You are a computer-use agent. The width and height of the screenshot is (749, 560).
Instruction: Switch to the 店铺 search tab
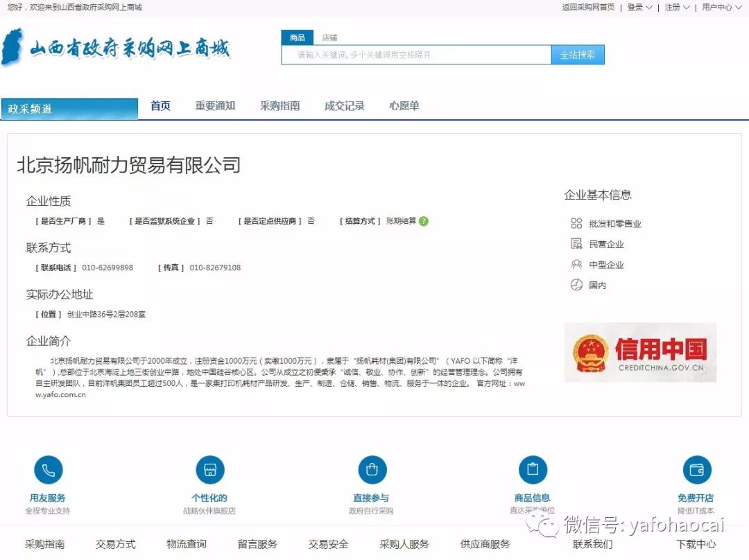329,37
